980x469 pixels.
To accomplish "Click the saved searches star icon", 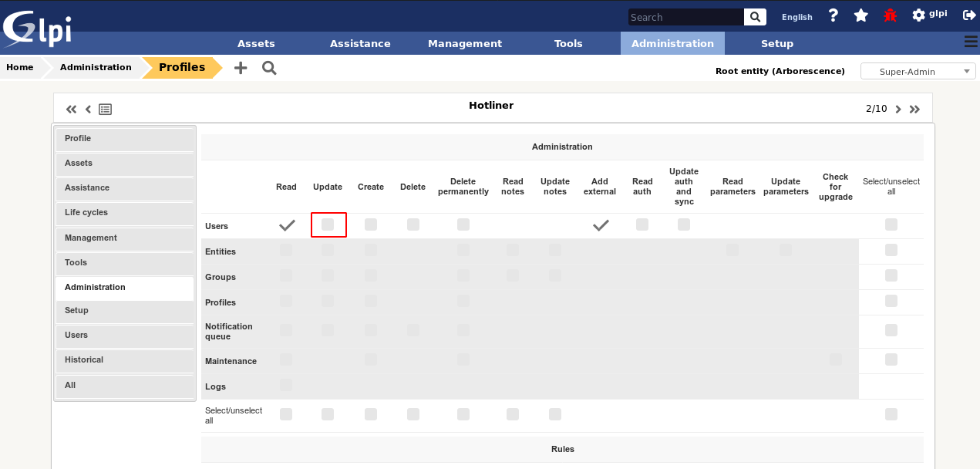I will (860, 15).
